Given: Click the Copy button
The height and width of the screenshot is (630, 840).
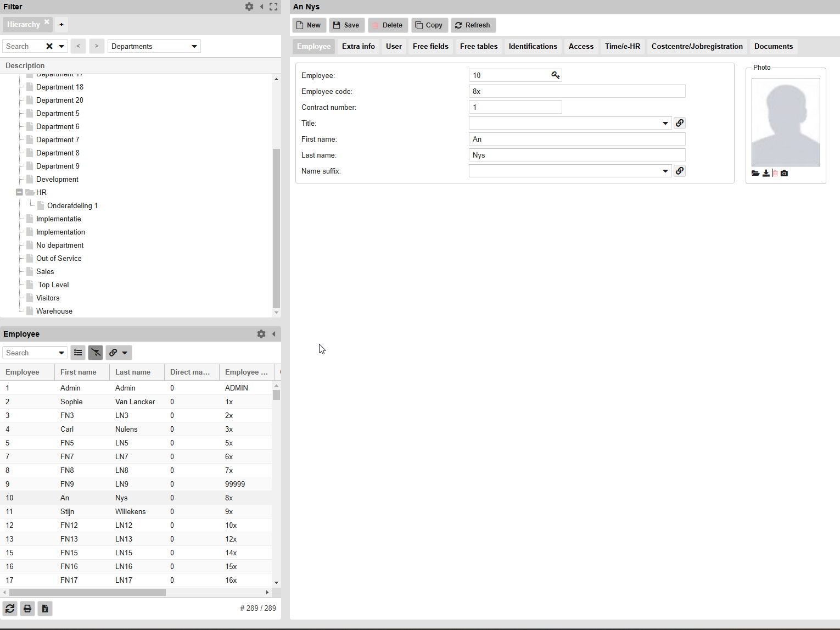Looking at the screenshot, I should point(429,25).
